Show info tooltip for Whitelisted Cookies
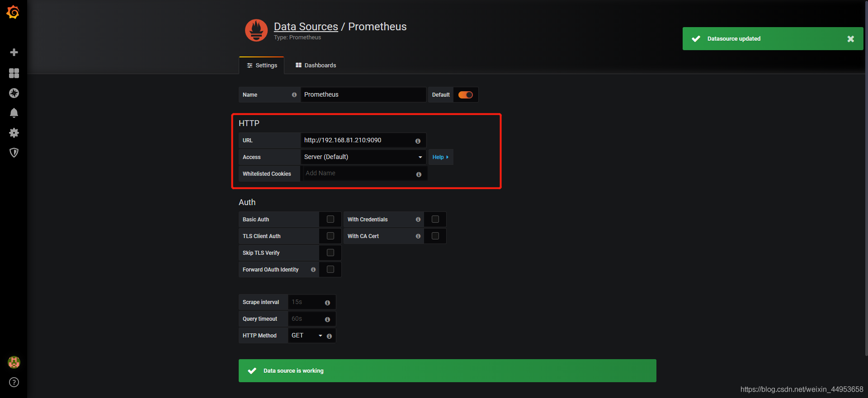The height and width of the screenshot is (398, 868). (x=419, y=174)
